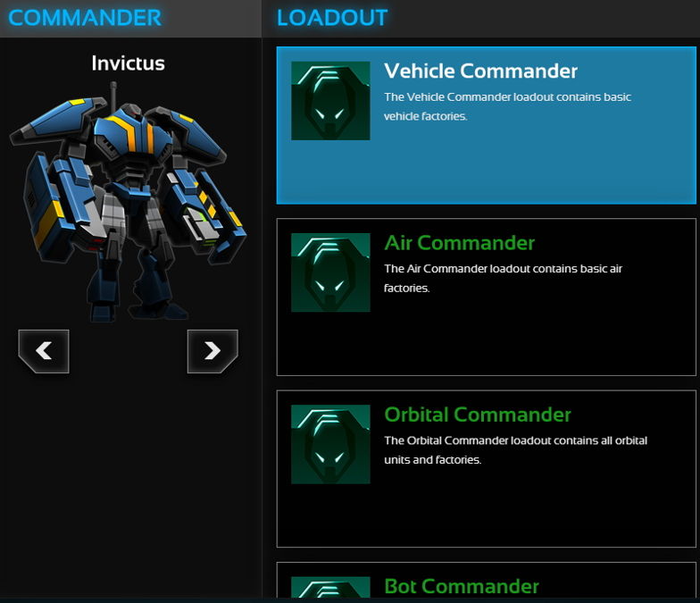Select the Bot Commander loadout title
The height and width of the screenshot is (603, 700).
462,586
